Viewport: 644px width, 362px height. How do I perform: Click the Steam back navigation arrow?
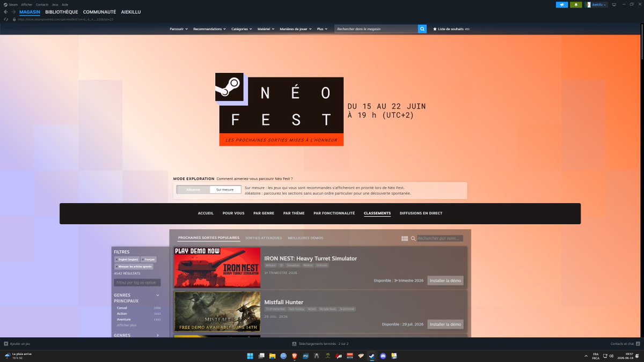[x=6, y=12]
